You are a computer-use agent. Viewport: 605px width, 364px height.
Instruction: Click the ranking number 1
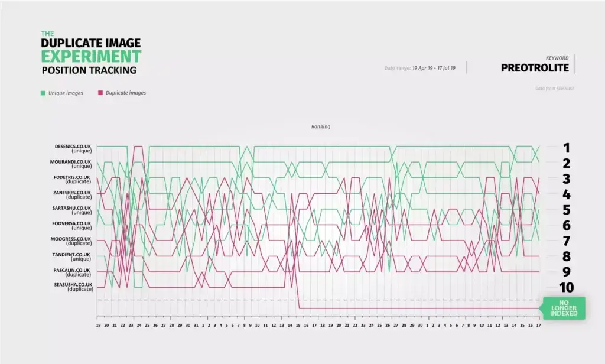[x=566, y=148]
